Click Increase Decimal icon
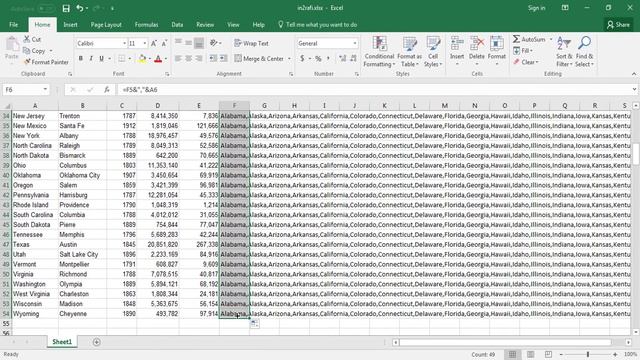 [x=342, y=59]
